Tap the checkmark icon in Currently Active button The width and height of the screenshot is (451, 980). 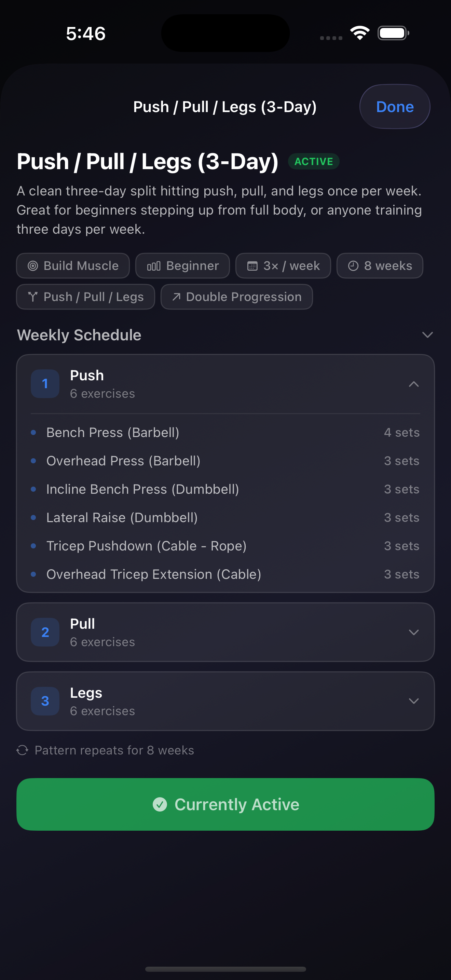160,804
